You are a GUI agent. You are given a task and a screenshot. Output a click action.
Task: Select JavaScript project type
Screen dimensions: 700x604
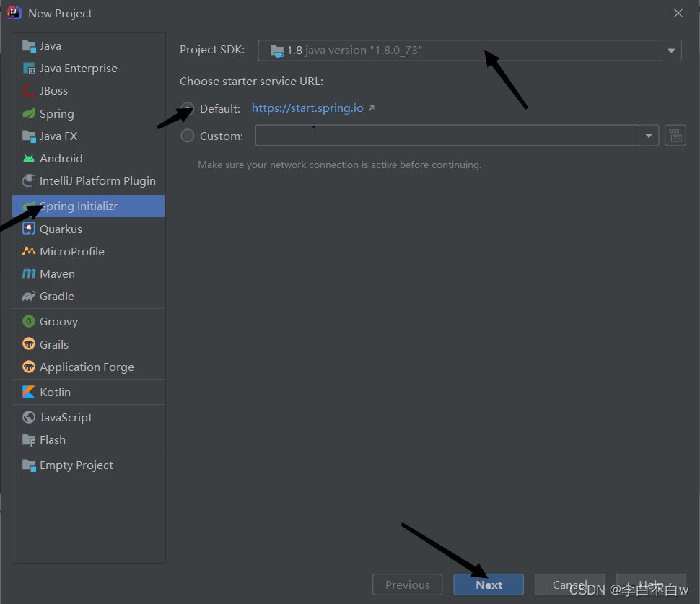tap(88, 417)
